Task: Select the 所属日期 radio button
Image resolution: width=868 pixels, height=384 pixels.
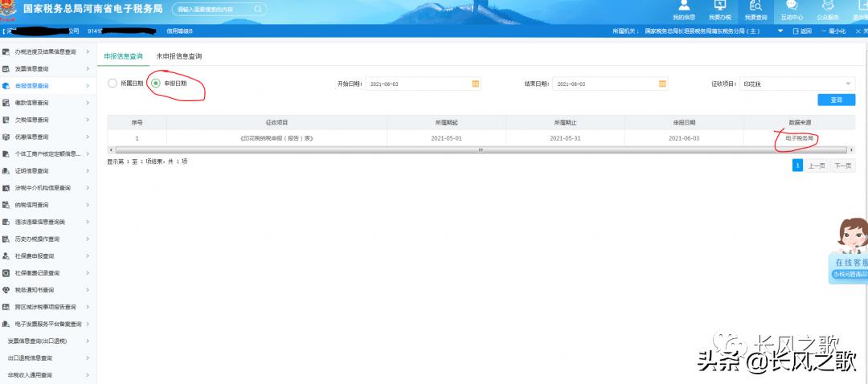Action: pos(112,84)
